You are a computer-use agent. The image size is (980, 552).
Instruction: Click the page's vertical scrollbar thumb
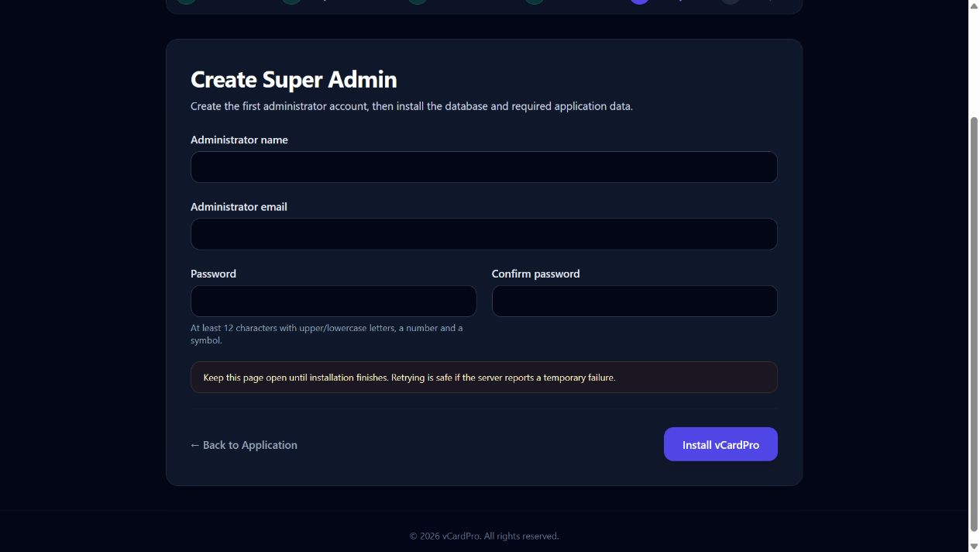pos(974,324)
